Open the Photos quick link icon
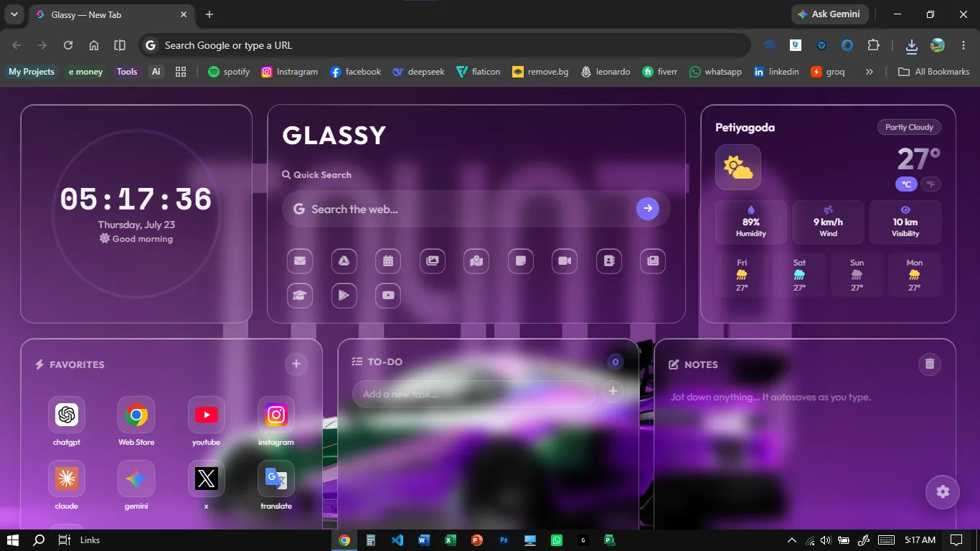Image resolution: width=980 pixels, height=551 pixels. (x=433, y=261)
